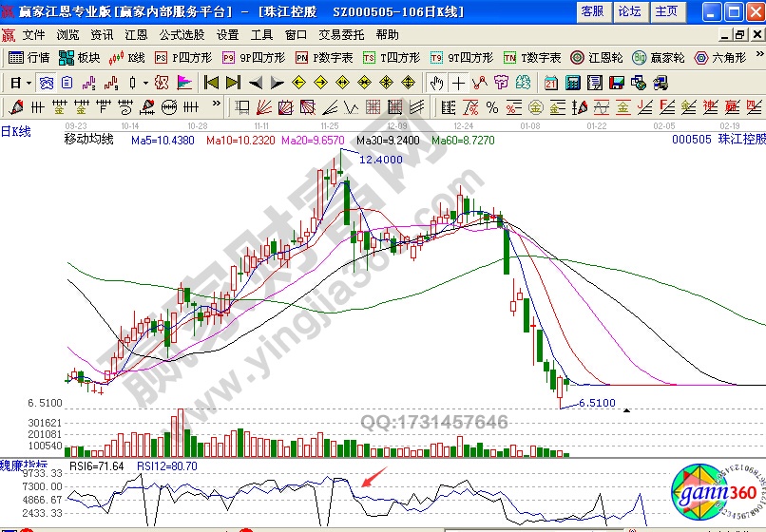This screenshot has width=766, height=532.
Task: Open the 江恩 menu
Action: 136,35
